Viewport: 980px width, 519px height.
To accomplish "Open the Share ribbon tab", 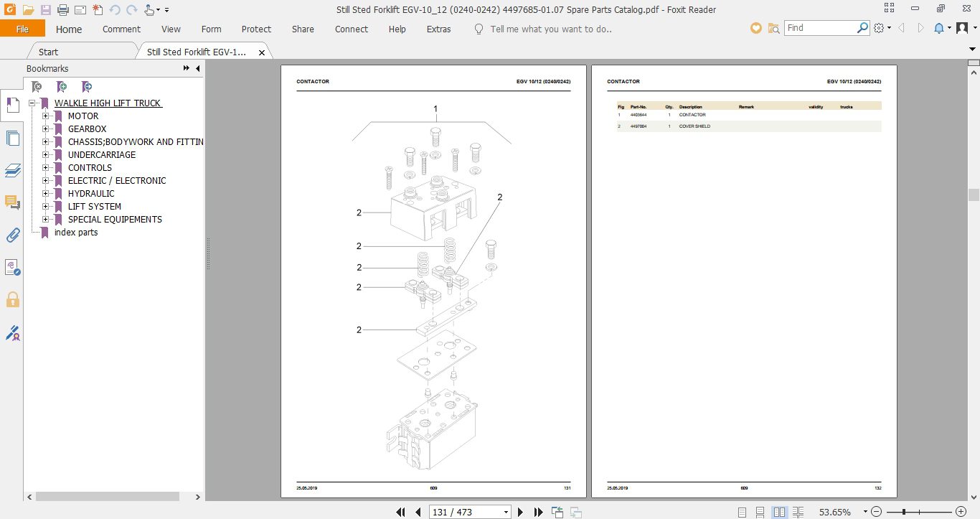I will pyautogui.click(x=303, y=29).
